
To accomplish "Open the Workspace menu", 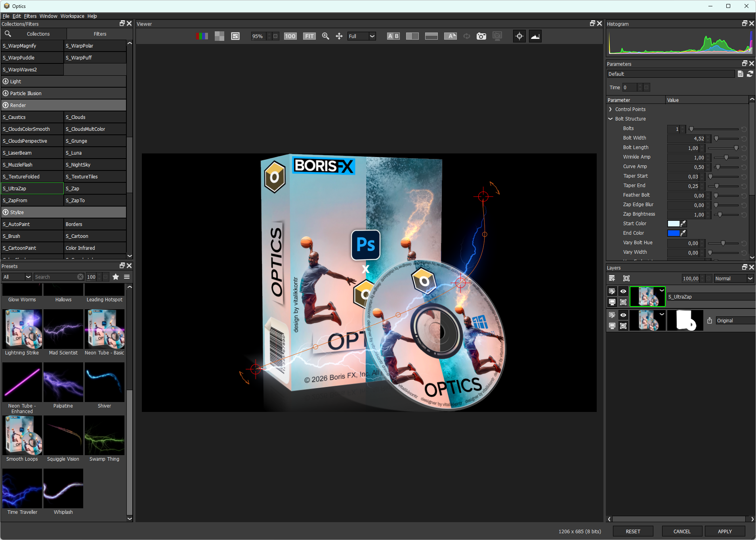I will 73,16.
